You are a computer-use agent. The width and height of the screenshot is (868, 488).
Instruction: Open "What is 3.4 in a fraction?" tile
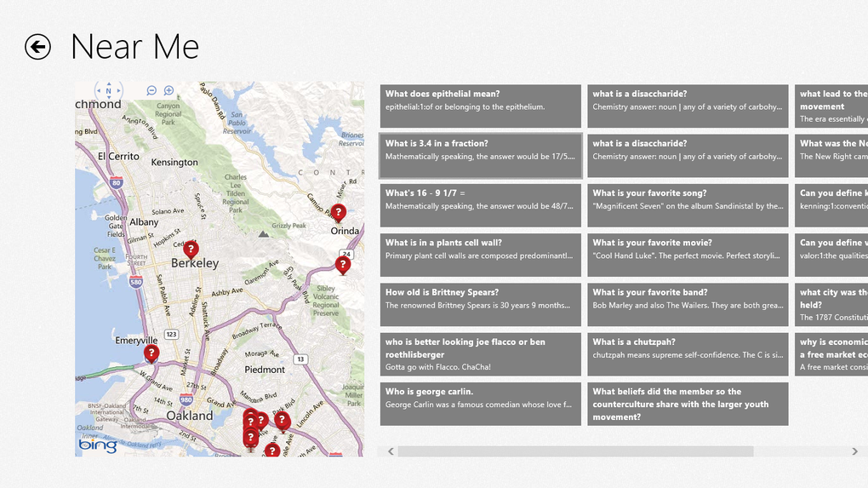click(481, 156)
